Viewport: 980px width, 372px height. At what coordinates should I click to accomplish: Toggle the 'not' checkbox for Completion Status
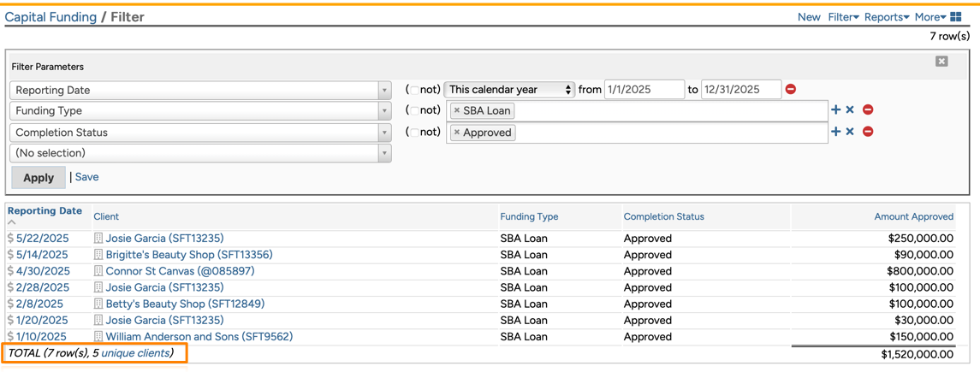[414, 133]
